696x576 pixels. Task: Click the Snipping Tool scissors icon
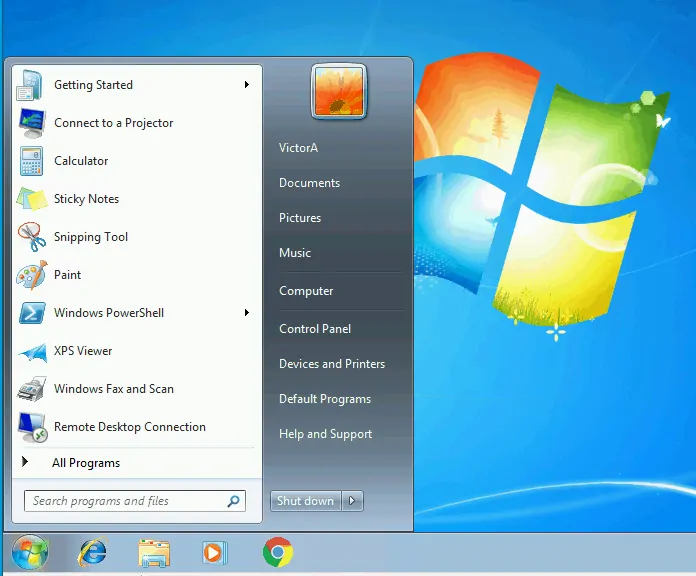click(x=32, y=237)
